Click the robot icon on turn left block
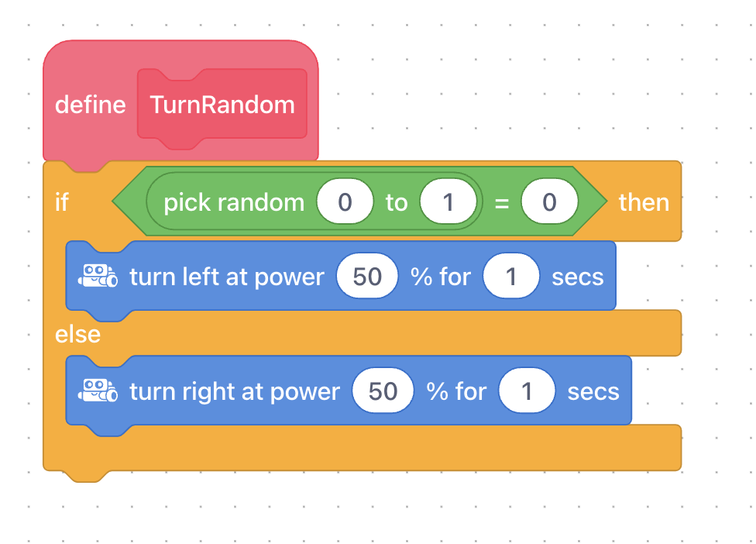The height and width of the screenshot is (544, 756). [98, 276]
